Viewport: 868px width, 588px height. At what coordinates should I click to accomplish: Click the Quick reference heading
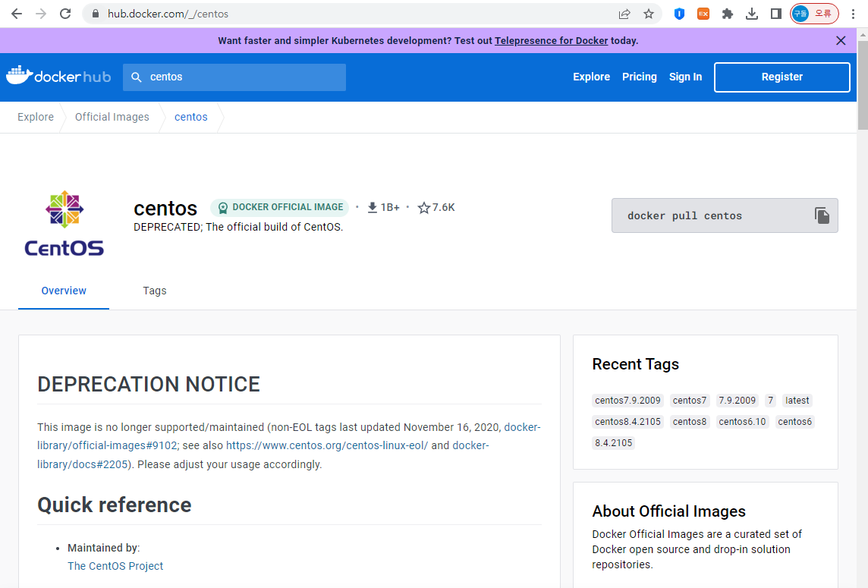[x=114, y=505]
